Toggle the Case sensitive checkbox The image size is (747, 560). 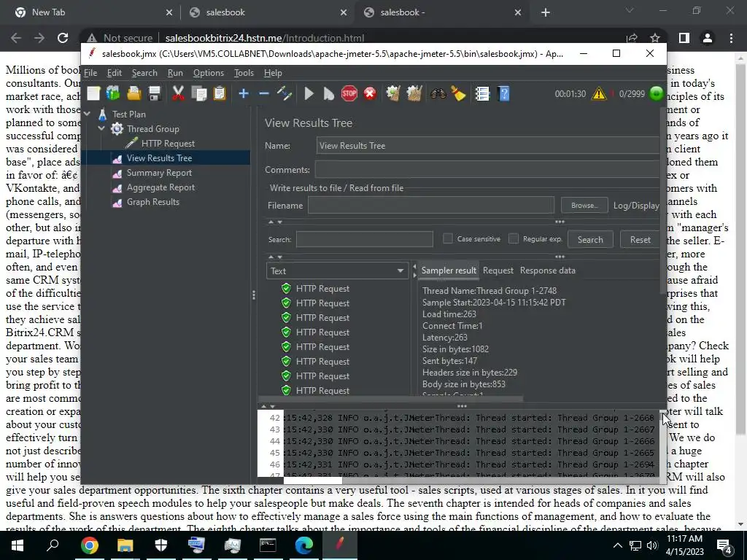tap(448, 238)
